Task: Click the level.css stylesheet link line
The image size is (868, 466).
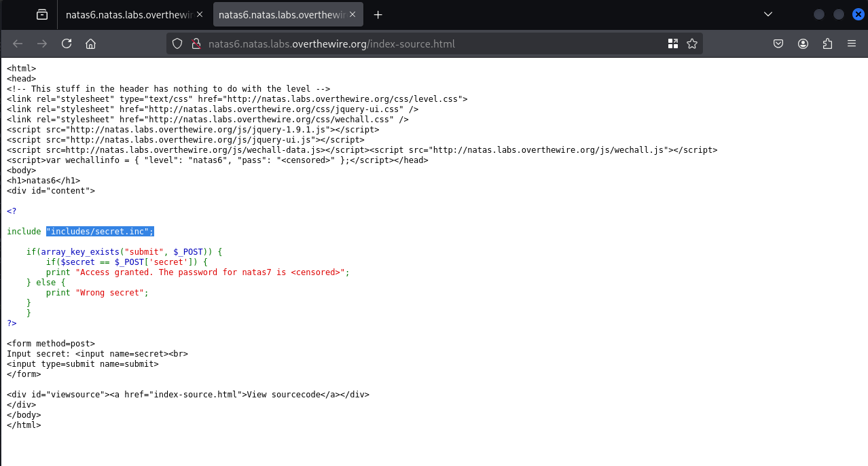Action: click(x=237, y=99)
